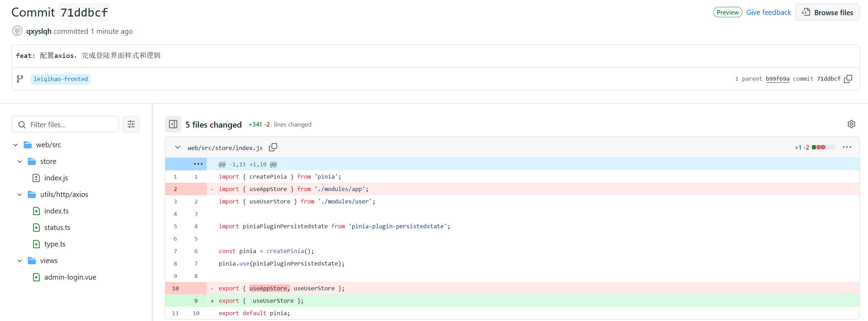Collapse the web/src folder
The image size is (868, 321).
[x=15, y=145]
